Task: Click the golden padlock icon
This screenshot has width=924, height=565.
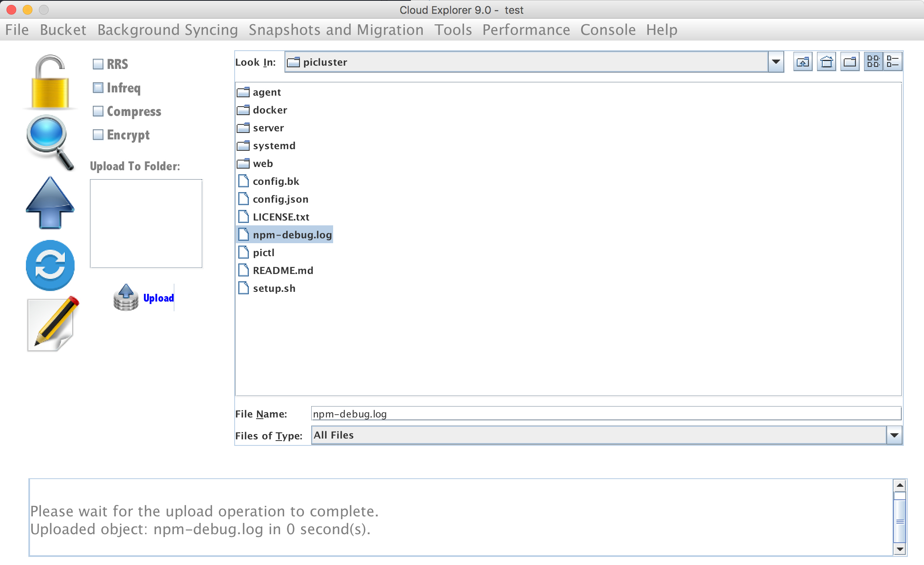Action: coord(50,82)
